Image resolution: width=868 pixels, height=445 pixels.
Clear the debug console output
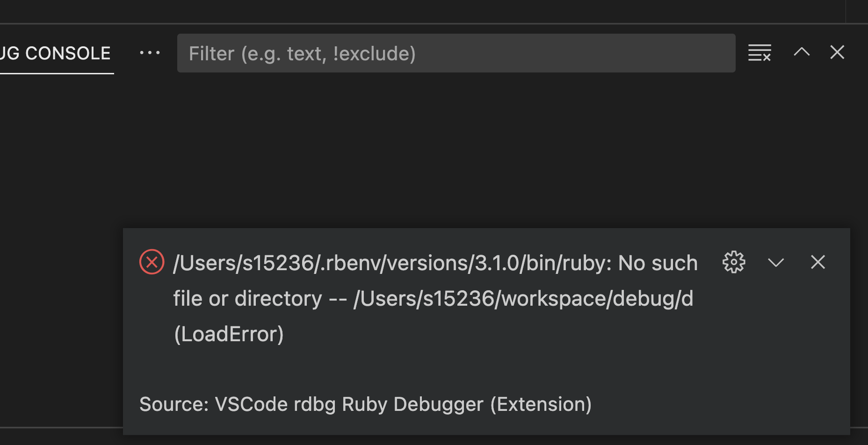(759, 53)
